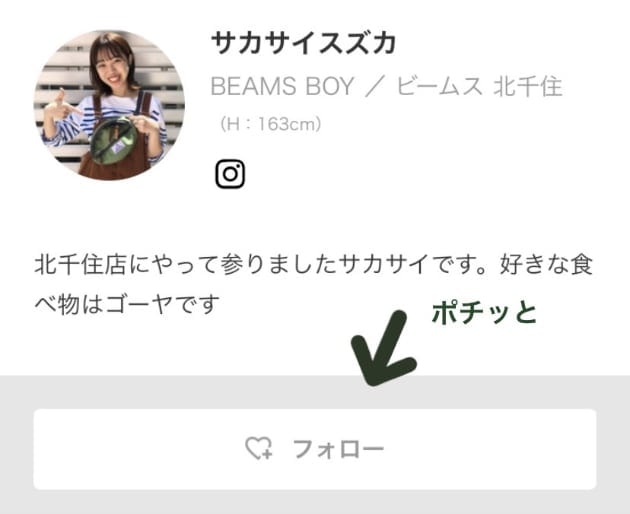Click the ポチッと annotation text
Screen dimensions: 630x514
484,313
